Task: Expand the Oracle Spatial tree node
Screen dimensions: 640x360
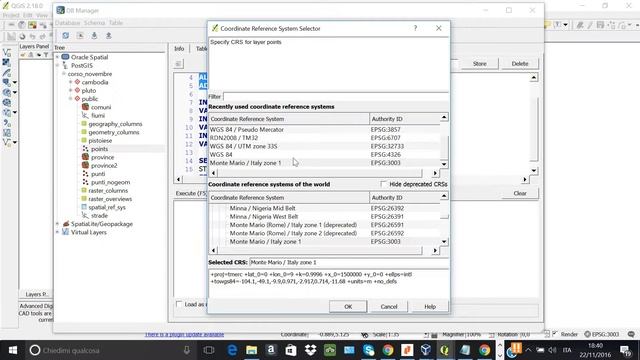Action: click(57, 57)
